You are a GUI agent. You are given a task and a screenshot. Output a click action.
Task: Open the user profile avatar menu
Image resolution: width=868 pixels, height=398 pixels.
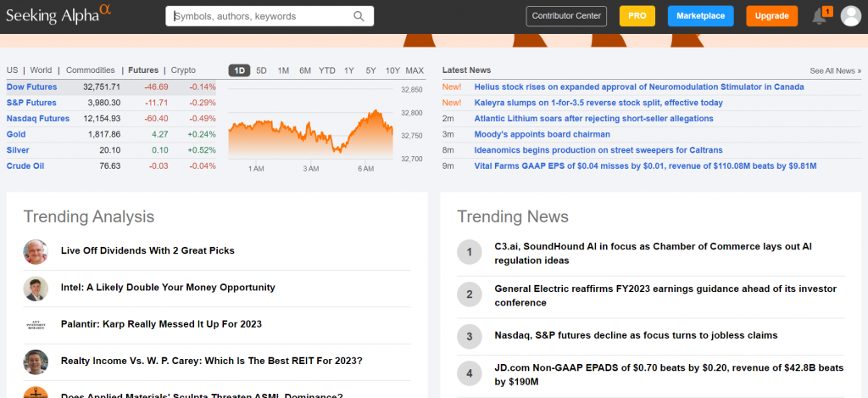coord(850,16)
